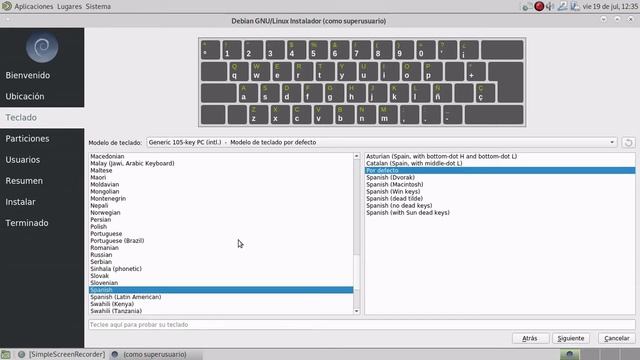This screenshot has height=360, width=640.
Task: Select Spanish (Latin American) layout
Action: pyautogui.click(x=221, y=297)
